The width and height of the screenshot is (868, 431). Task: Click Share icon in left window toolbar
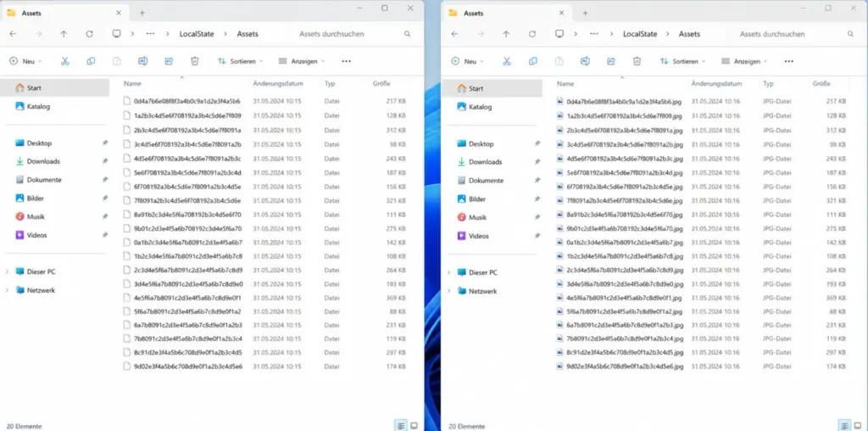click(x=169, y=61)
